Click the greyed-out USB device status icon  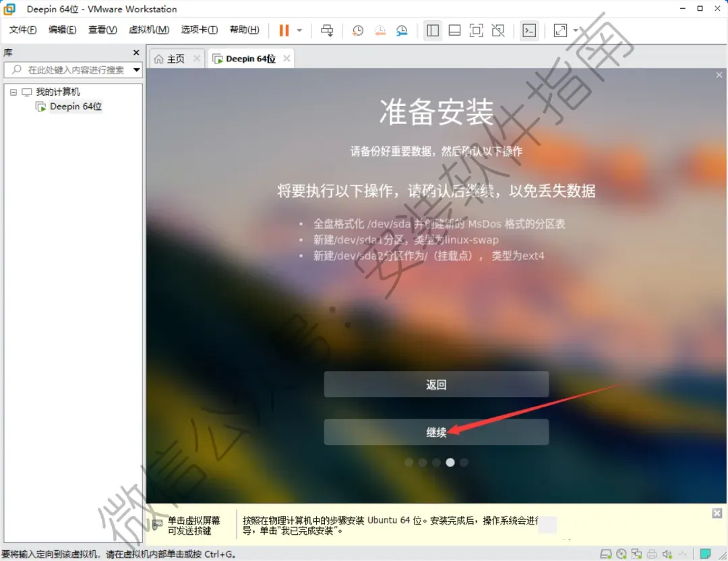682,554
